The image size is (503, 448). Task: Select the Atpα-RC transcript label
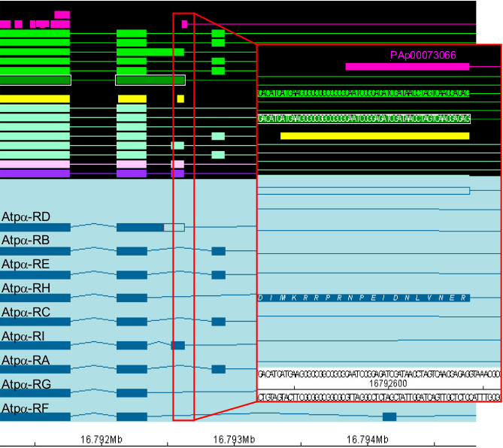point(26,312)
